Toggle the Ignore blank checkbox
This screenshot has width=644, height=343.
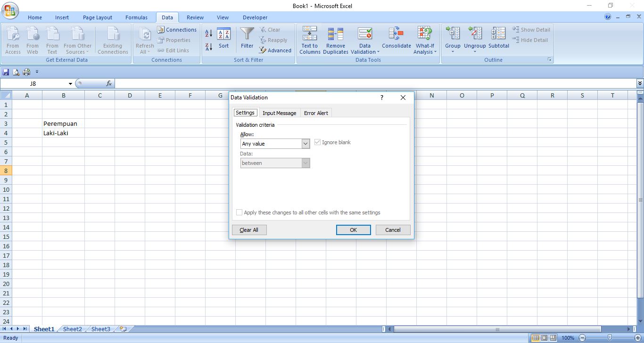pyautogui.click(x=318, y=142)
